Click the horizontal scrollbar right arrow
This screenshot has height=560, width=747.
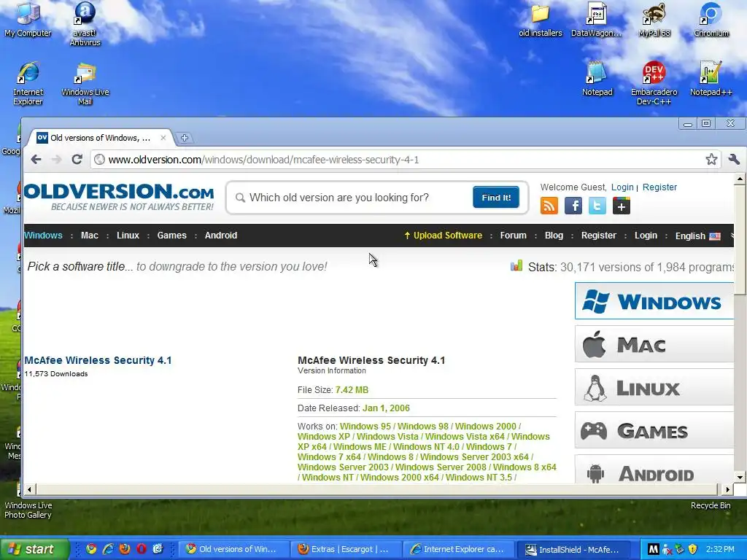click(727, 489)
